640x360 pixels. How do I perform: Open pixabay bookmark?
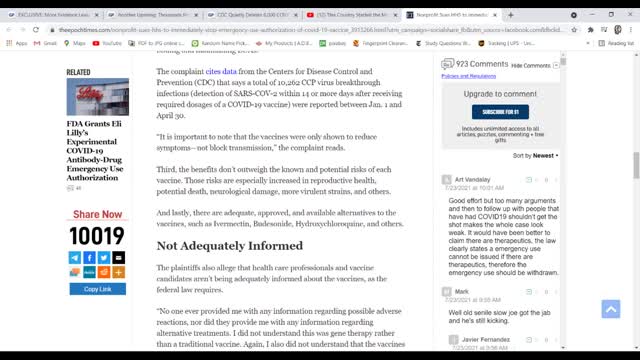click(x=333, y=43)
